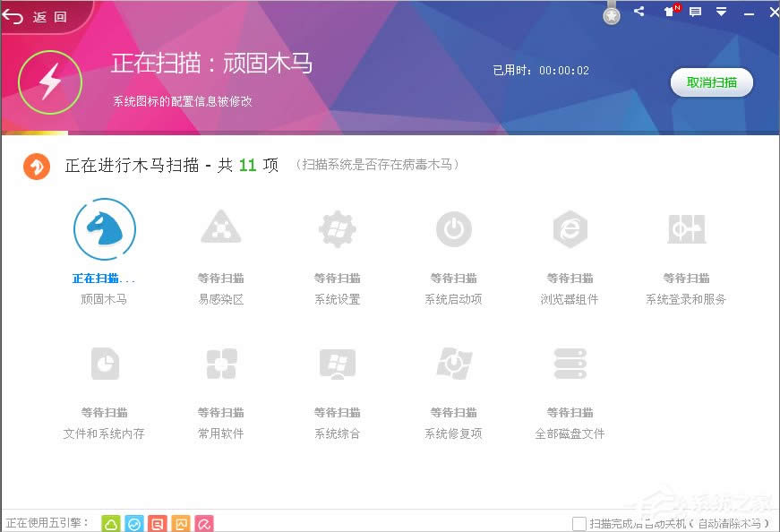Click the 系统登录和服务 scan item label
The image size is (780, 532).
(686, 298)
